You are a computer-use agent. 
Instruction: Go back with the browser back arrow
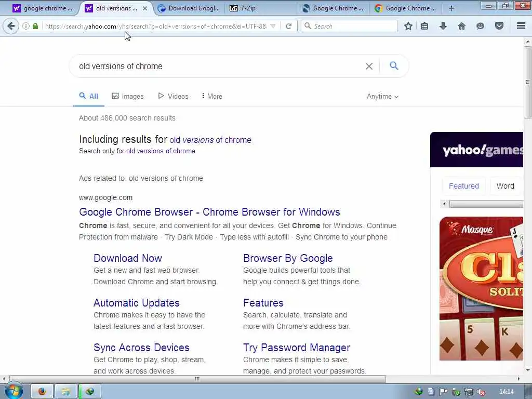pos(11,26)
